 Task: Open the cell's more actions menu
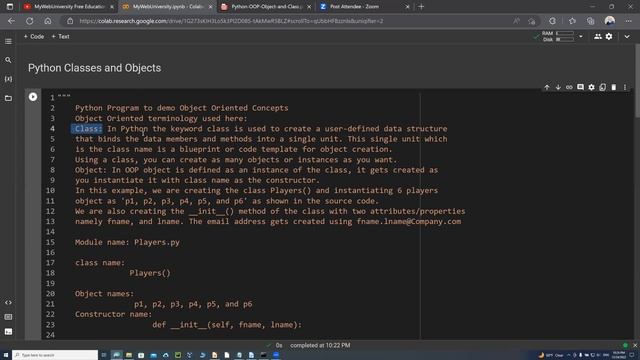(625, 87)
